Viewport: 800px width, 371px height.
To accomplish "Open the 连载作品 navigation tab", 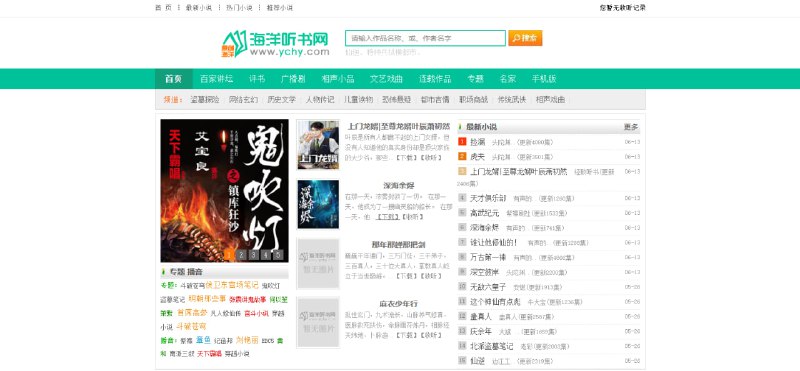I will point(435,79).
